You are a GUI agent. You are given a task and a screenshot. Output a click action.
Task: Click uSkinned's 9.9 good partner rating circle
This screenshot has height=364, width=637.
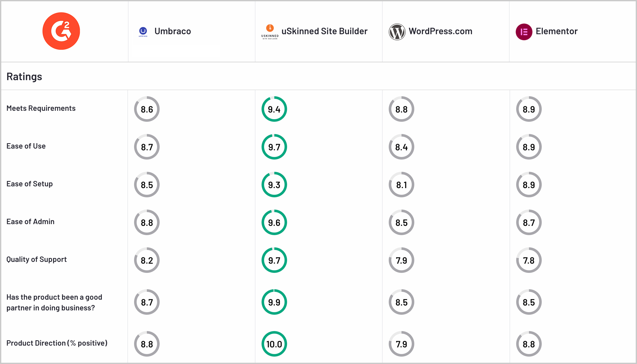[274, 302]
